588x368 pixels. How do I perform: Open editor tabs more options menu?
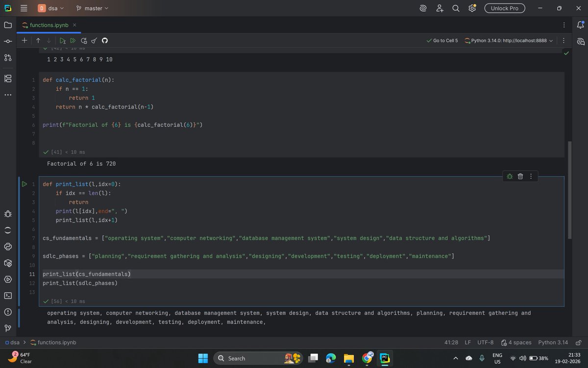click(563, 25)
